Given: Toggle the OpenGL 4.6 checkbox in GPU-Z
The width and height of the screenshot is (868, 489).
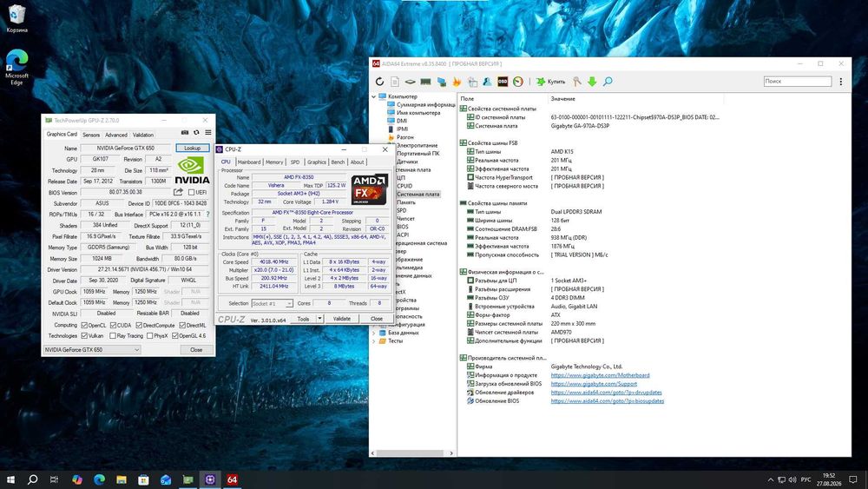Looking at the screenshot, I should pos(175,335).
